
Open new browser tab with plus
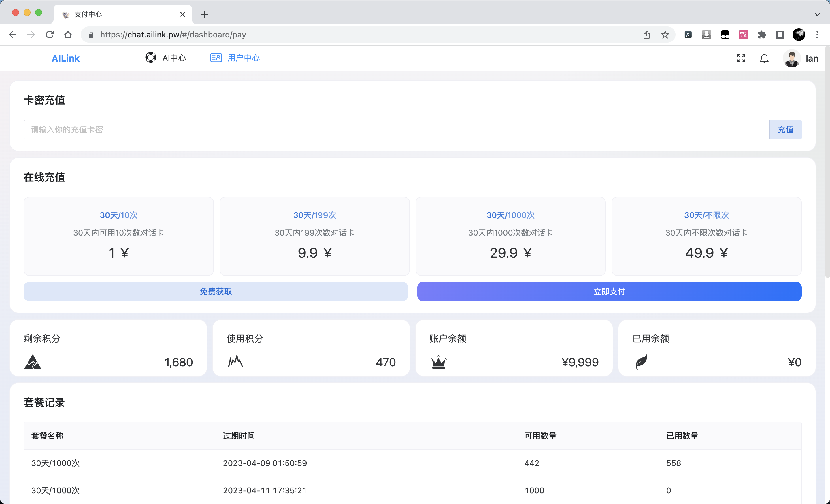(204, 14)
